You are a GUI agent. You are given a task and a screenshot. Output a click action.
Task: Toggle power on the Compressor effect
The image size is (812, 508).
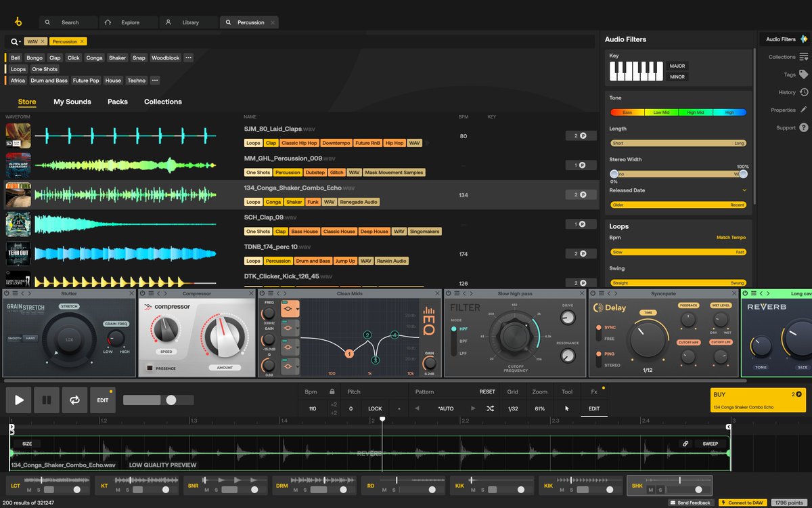pos(143,293)
